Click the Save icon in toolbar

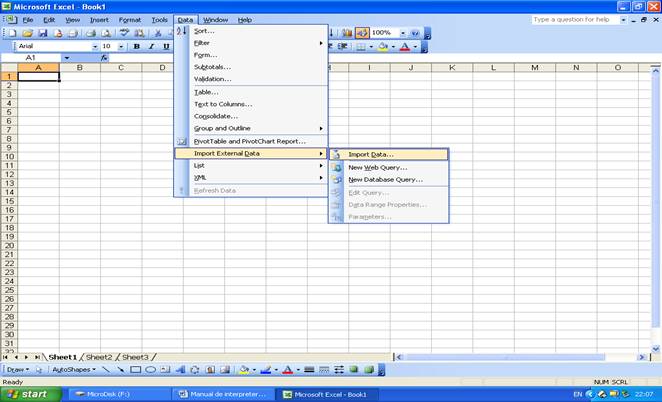(42, 33)
